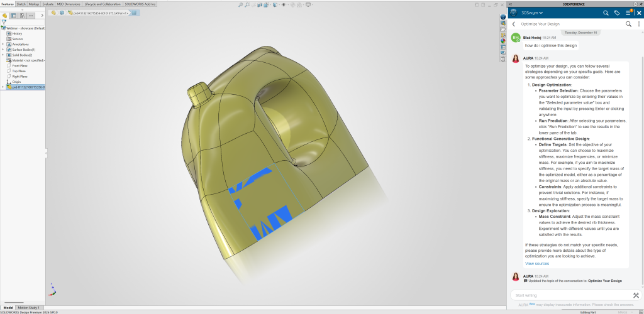Click the View sources link

[537, 264]
